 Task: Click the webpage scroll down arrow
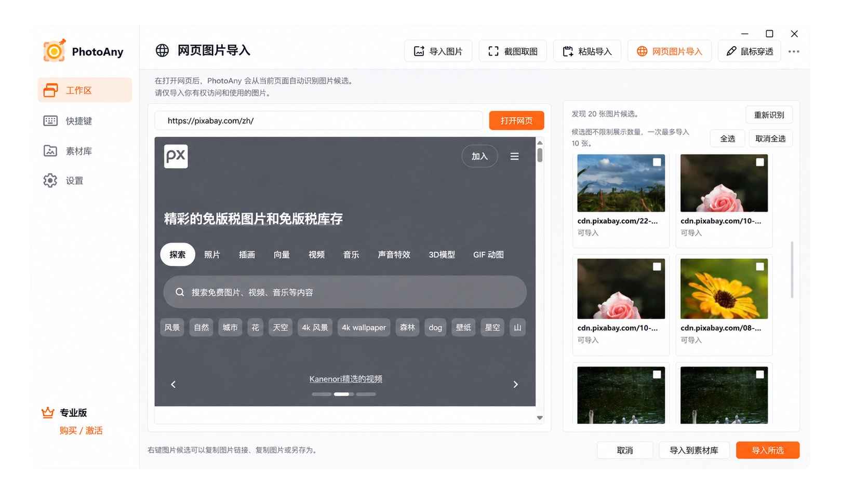540,418
